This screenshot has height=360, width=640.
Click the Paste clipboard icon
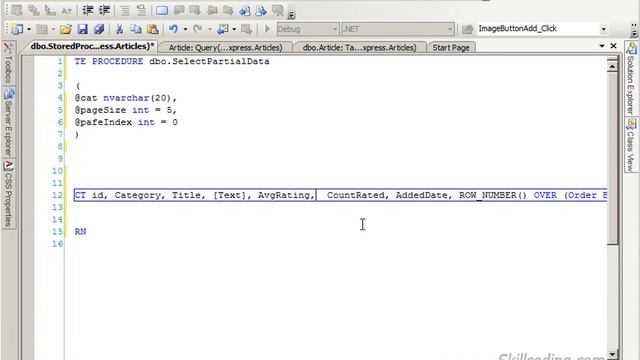tap(153, 29)
